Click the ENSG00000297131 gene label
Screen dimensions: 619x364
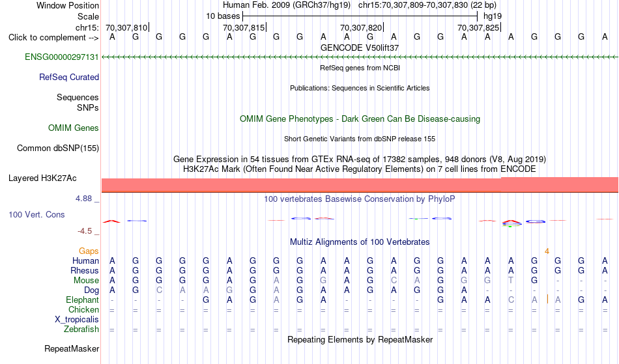point(62,57)
